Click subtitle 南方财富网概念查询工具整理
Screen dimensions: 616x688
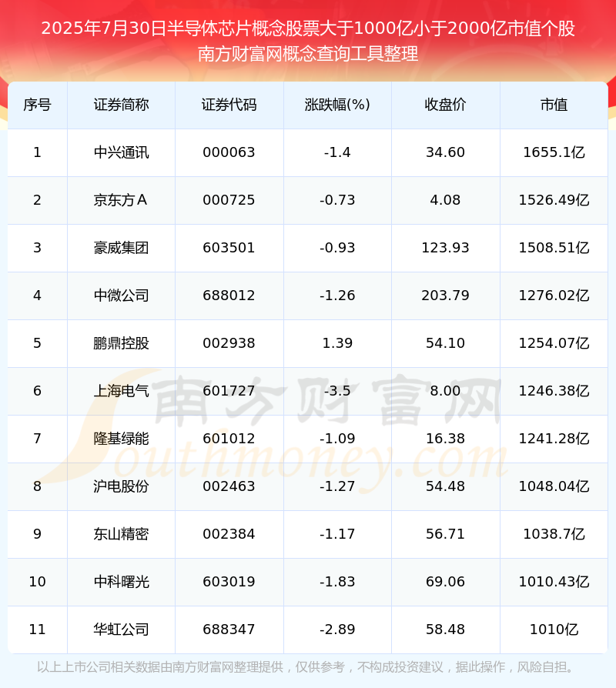(308, 54)
